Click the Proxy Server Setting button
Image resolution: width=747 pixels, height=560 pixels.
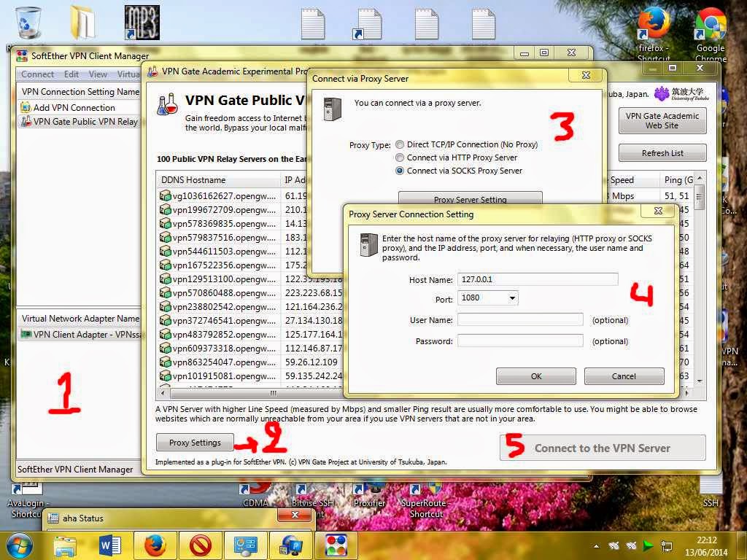point(471,198)
